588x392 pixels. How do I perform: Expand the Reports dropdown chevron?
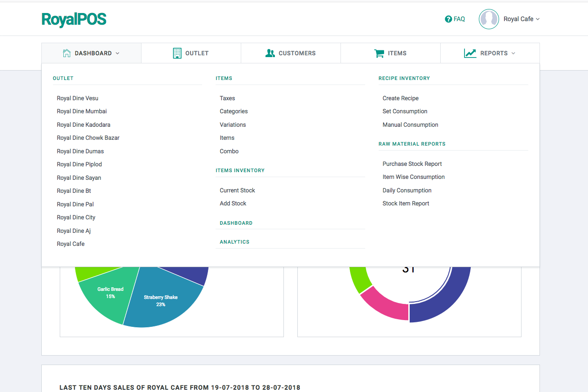[x=513, y=53]
